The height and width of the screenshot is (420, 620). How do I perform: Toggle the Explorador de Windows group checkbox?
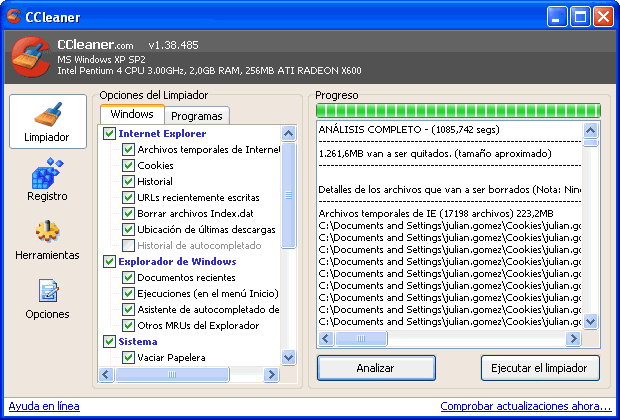click(x=110, y=261)
